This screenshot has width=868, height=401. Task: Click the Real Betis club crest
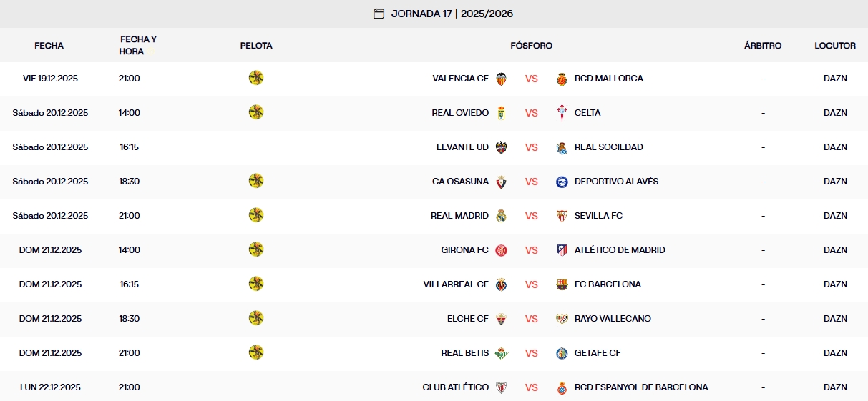click(x=501, y=353)
